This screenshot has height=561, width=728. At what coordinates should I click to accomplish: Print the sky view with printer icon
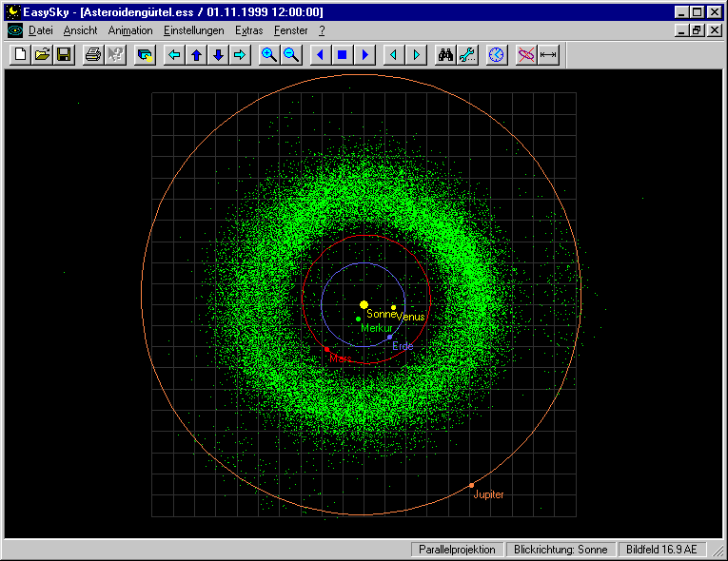tap(92, 55)
